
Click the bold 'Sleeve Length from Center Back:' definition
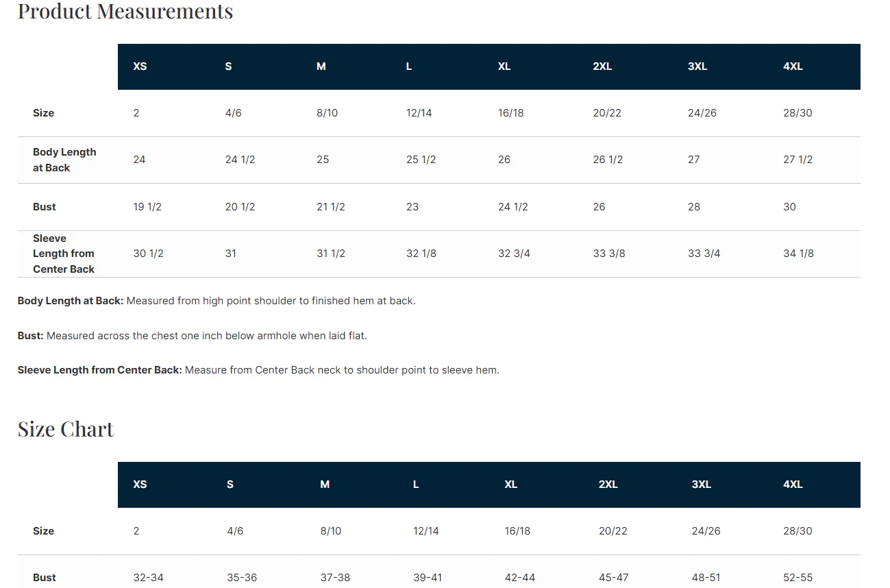pyautogui.click(x=100, y=370)
